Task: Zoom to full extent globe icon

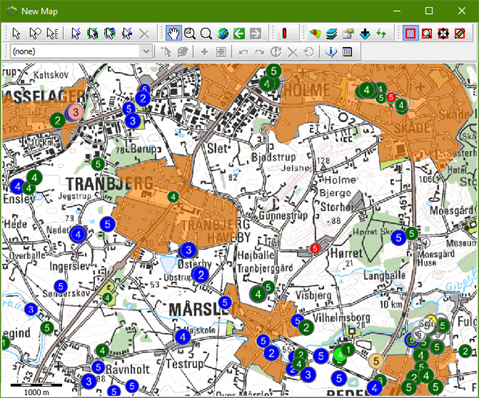Action: point(223,33)
